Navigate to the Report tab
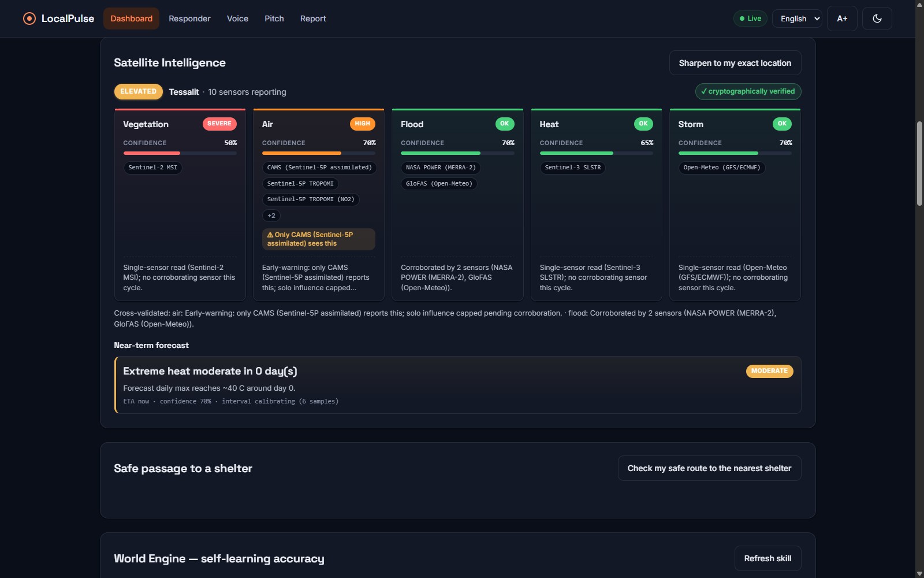This screenshot has width=924, height=578. [x=313, y=18]
